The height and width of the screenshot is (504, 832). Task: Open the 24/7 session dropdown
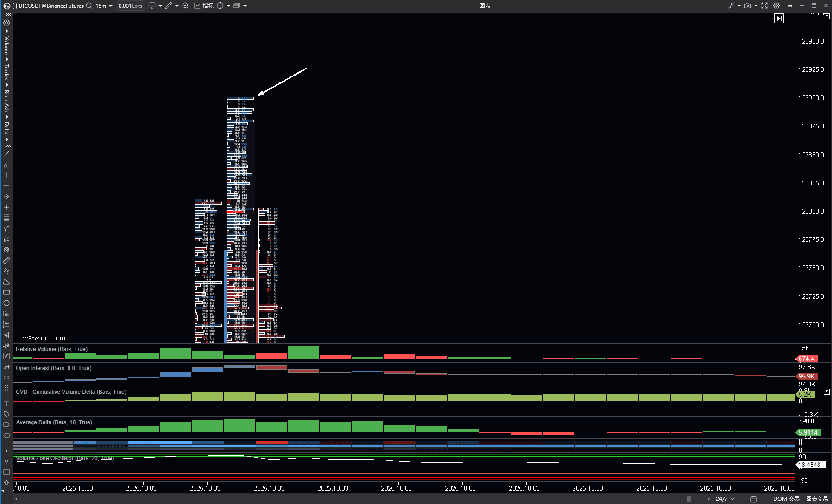725,499
